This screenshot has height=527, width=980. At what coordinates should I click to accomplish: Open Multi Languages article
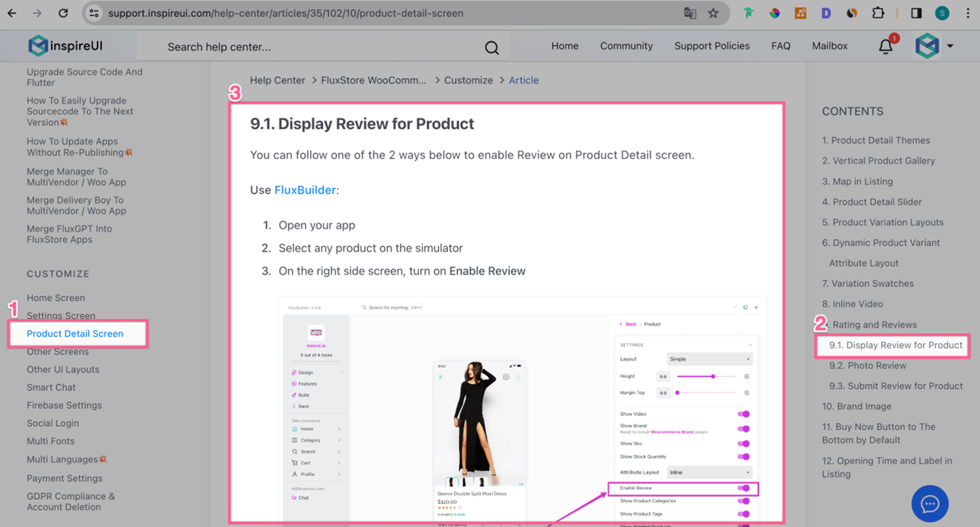pyautogui.click(x=66, y=460)
